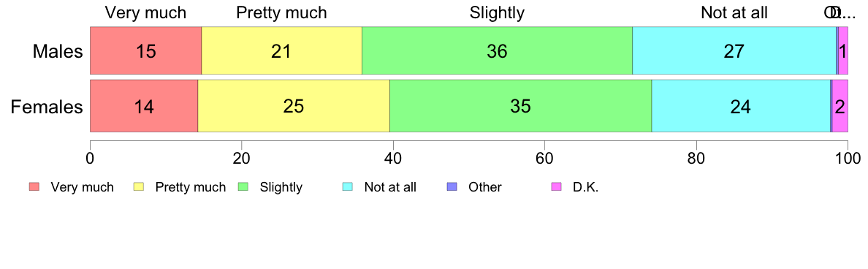Select the Males red segment labeled 15
868x269 pixels.
[145, 50]
